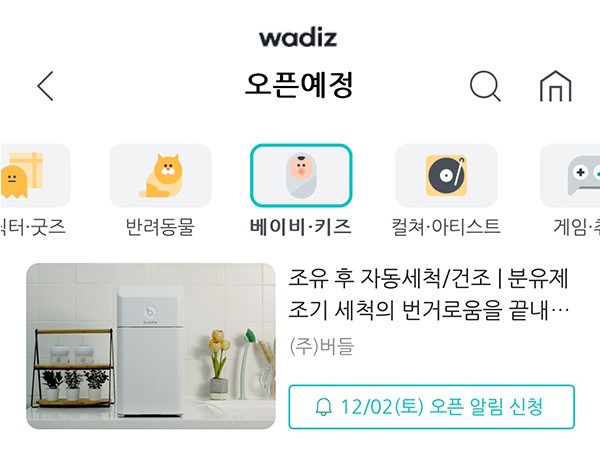600x469 pixels.
Task: Select the vinyl record icon category
Action: (446, 176)
